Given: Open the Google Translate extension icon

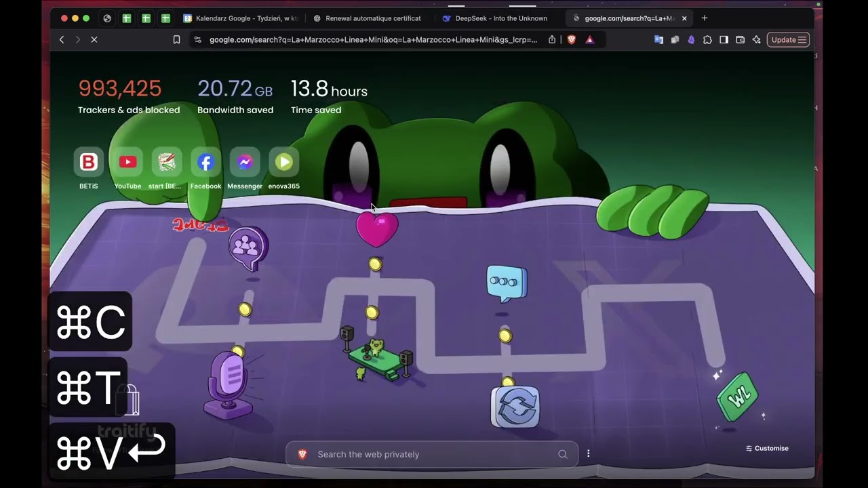Looking at the screenshot, I should (658, 40).
